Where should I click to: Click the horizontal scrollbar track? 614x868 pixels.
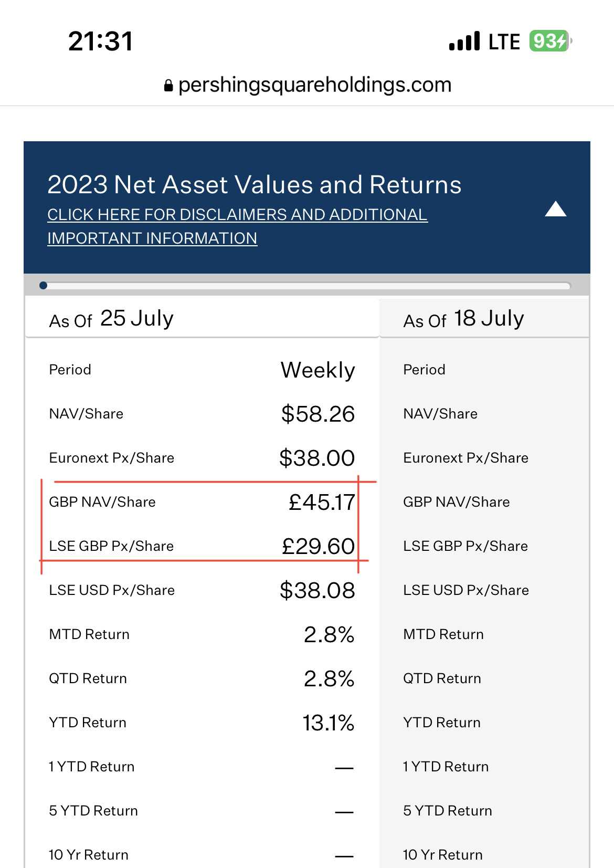[x=307, y=286]
